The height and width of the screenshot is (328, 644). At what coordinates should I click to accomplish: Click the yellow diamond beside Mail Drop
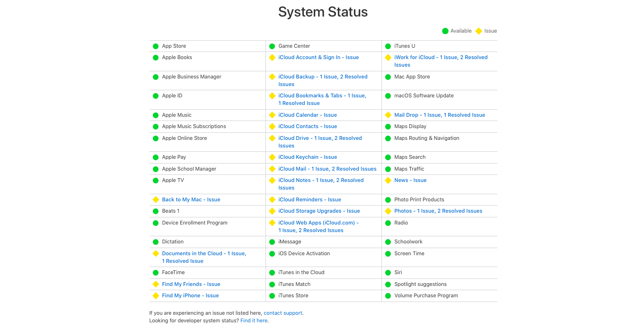click(x=388, y=115)
